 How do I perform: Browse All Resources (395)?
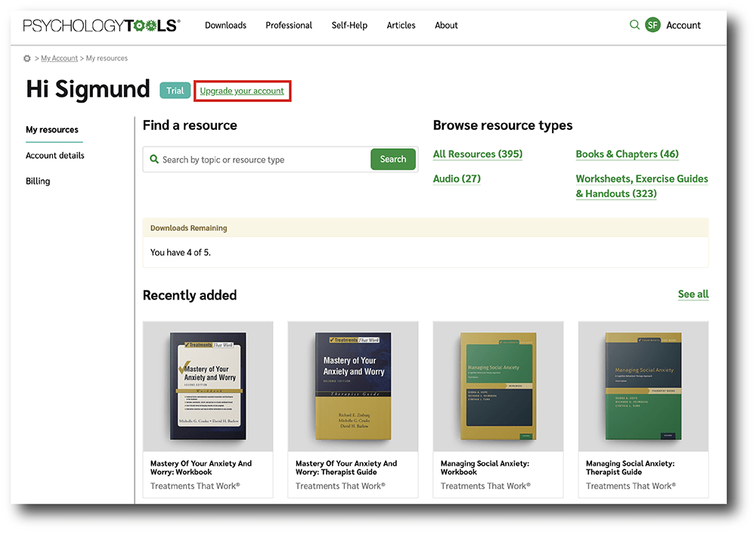click(x=478, y=154)
